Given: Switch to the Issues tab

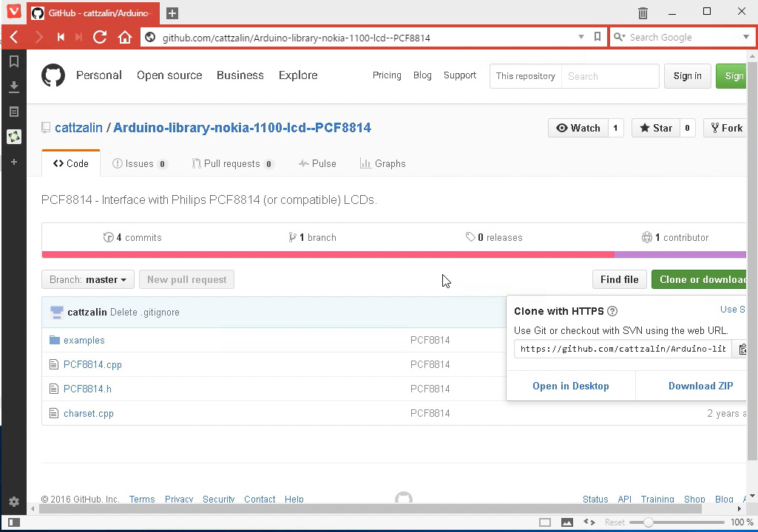Looking at the screenshot, I should coord(140,164).
